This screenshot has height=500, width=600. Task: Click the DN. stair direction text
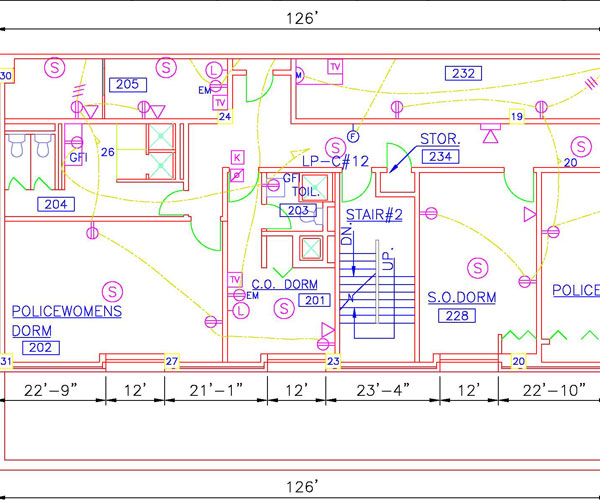click(x=346, y=236)
